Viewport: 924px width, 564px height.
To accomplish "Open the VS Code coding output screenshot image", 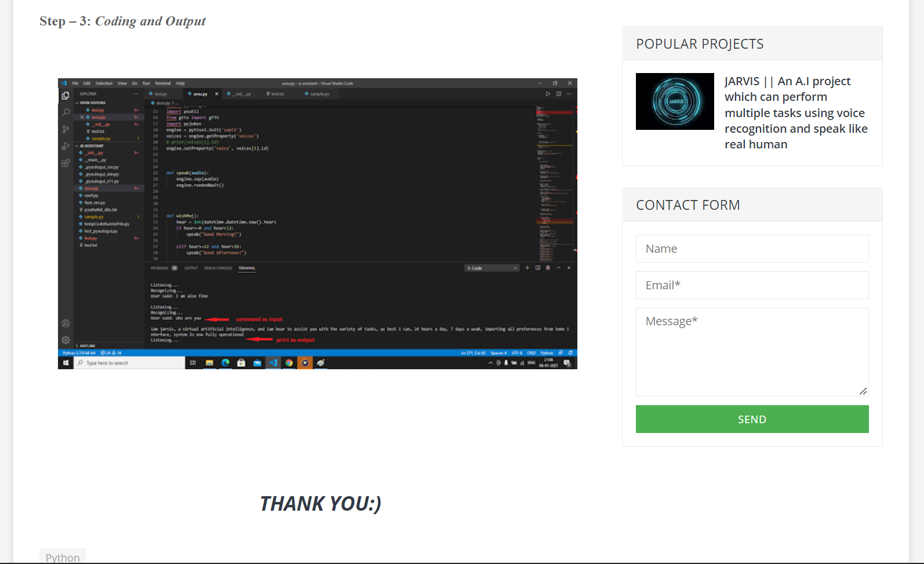I will point(318,224).
